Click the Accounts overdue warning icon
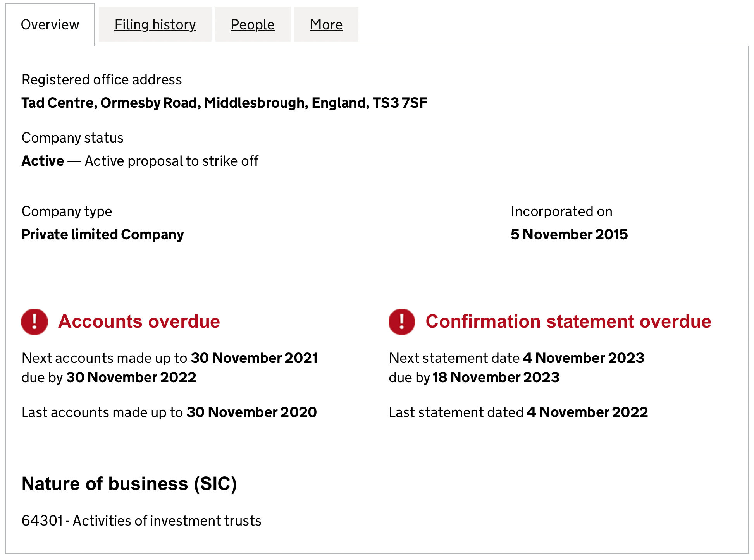 [34, 321]
